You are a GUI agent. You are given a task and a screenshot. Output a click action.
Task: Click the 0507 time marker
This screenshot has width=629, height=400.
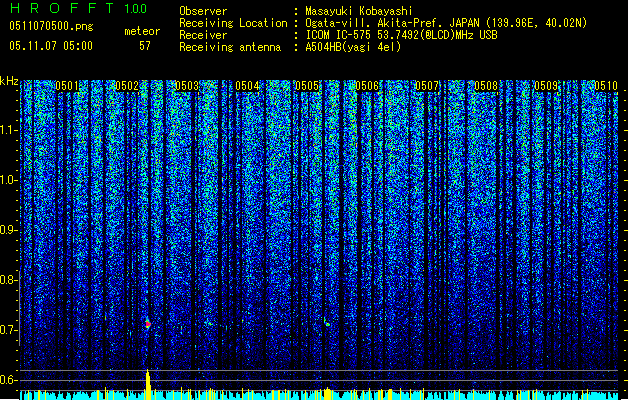tap(427, 86)
